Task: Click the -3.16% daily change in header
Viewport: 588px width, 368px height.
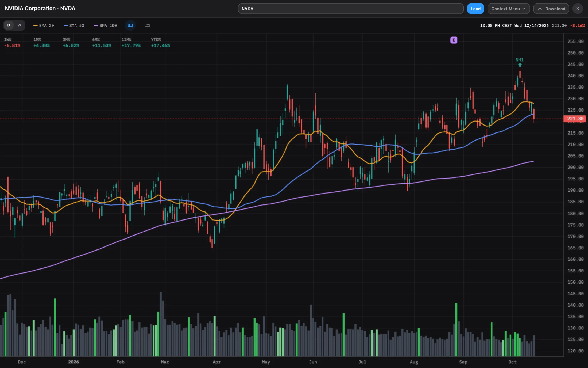Action: coord(577,26)
